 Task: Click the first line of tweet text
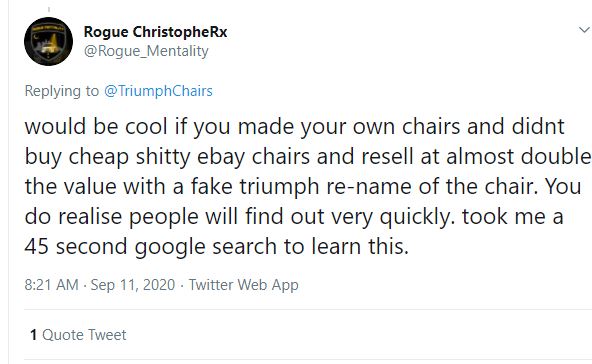click(x=294, y=126)
